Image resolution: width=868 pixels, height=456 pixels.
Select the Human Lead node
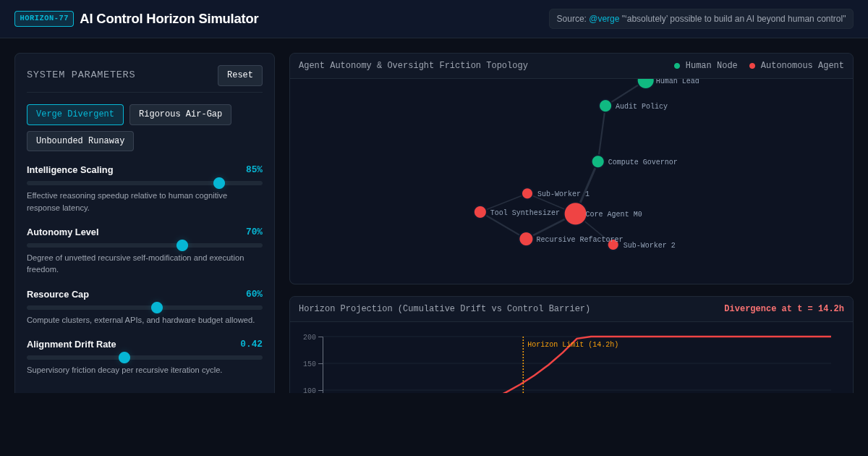click(x=646, y=82)
